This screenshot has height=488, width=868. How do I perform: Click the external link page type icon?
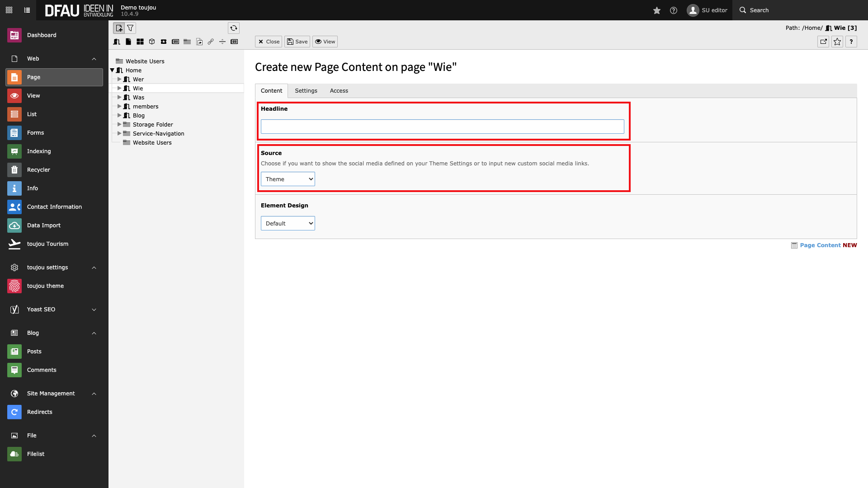tap(211, 42)
